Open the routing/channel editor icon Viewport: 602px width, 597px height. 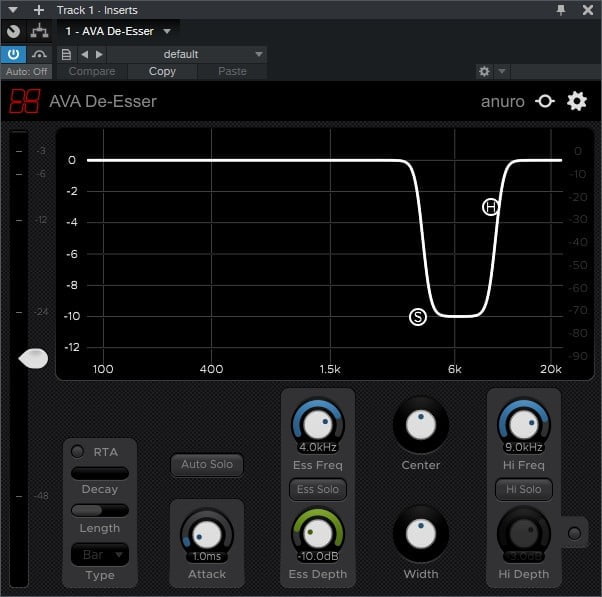pyautogui.click(x=40, y=31)
